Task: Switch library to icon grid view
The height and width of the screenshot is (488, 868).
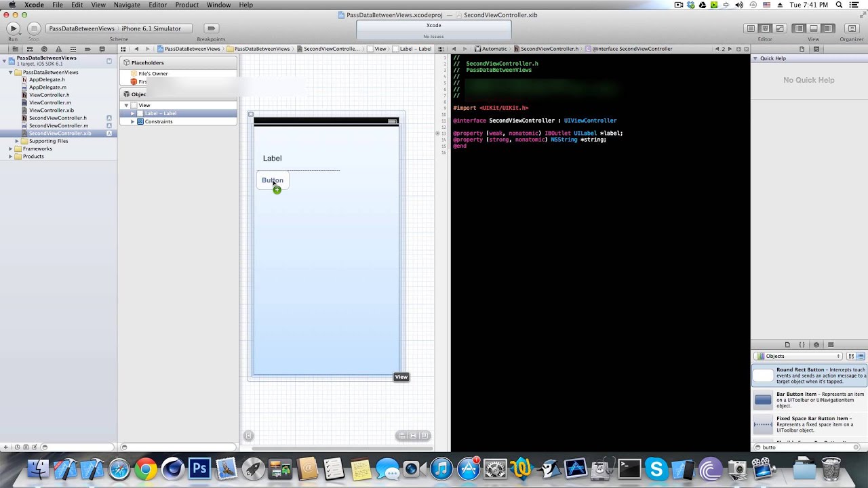Action: [851, 356]
